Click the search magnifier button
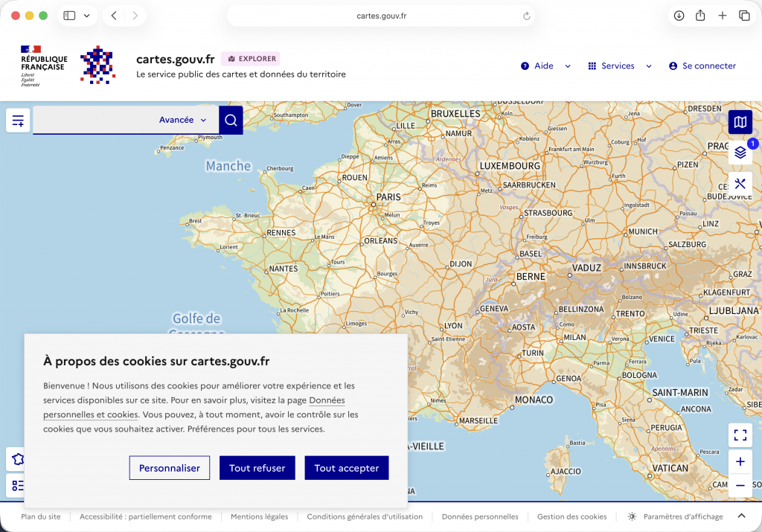Image resolution: width=762 pixels, height=532 pixels. click(x=231, y=120)
